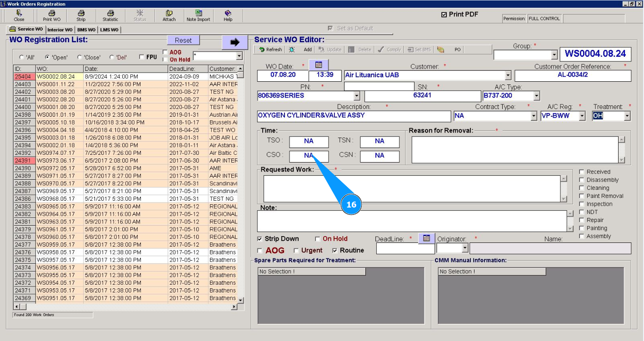Open the Help book icon

(228, 14)
